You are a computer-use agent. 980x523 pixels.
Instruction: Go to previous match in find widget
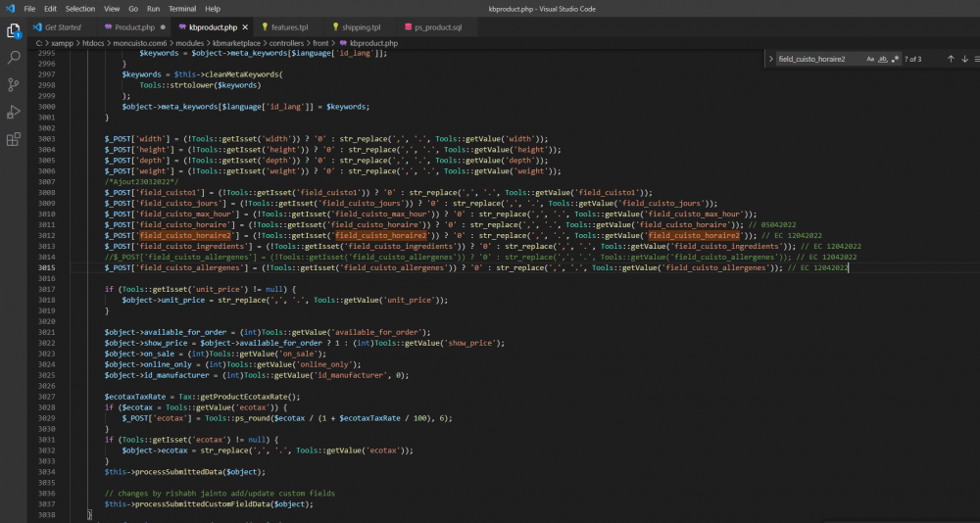coord(950,59)
